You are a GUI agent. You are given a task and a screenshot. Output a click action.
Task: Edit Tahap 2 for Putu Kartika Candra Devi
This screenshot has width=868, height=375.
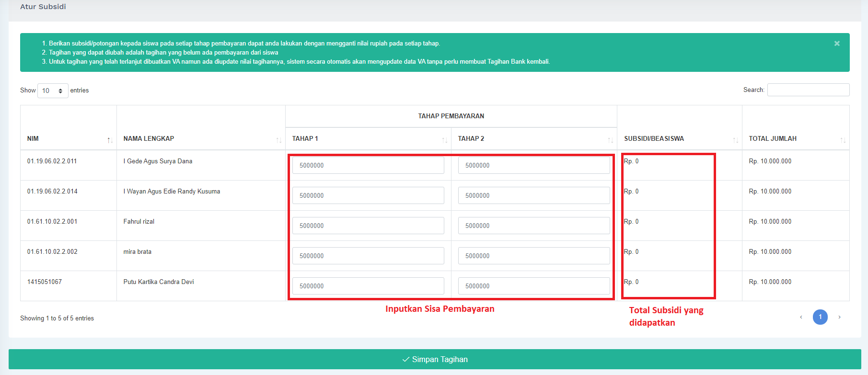tap(534, 286)
